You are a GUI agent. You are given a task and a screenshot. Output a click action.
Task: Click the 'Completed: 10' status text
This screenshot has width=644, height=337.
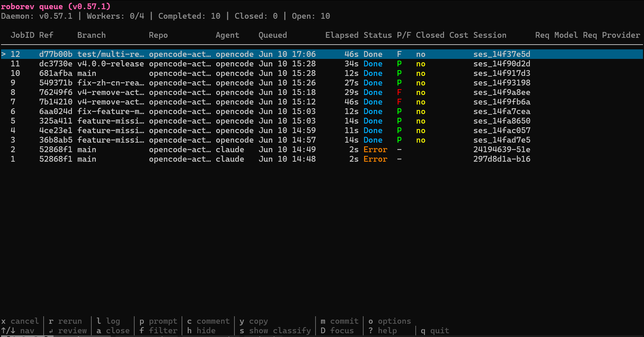point(189,16)
